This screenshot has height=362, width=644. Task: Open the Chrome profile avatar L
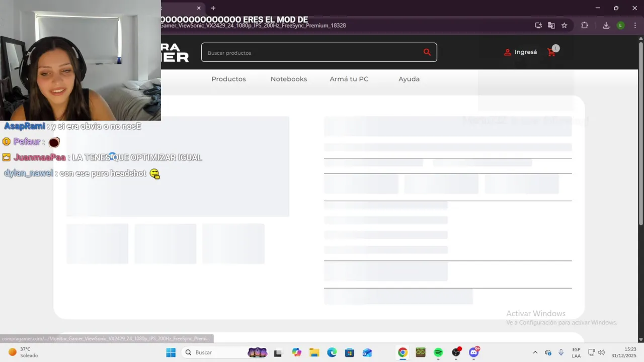(x=621, y=25)
